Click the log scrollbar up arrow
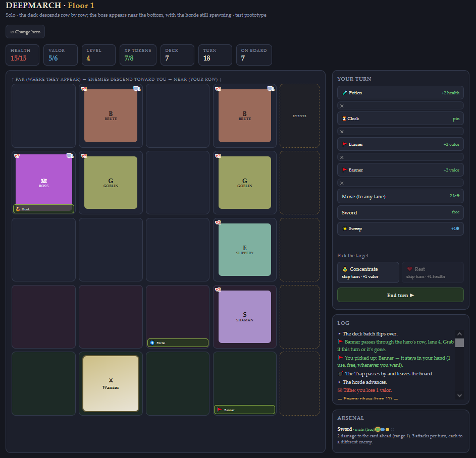Image resolution: width=476 pixels, height=458 pixels. click(x=459, y=334)
